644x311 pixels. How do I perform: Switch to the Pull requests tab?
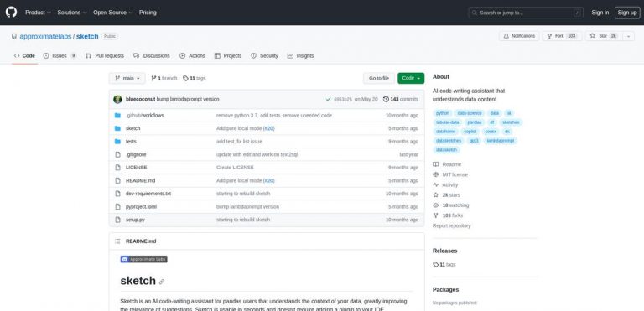point(105,56)
